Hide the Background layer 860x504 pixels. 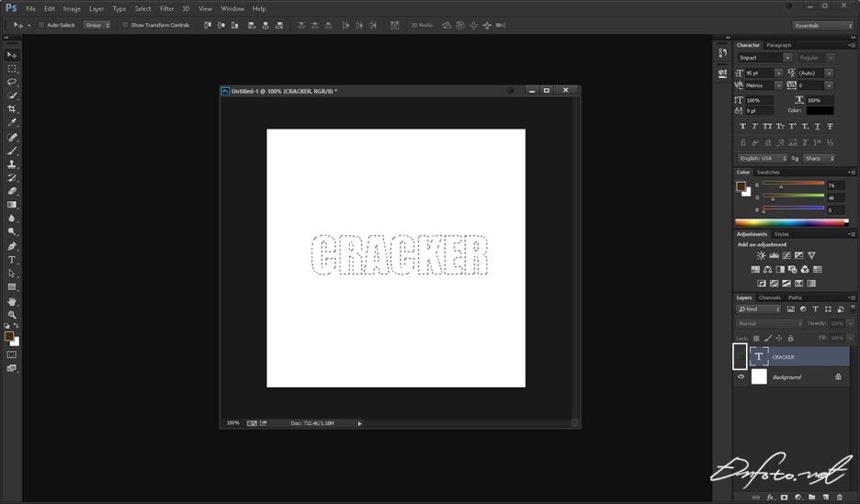click(741, 377)
